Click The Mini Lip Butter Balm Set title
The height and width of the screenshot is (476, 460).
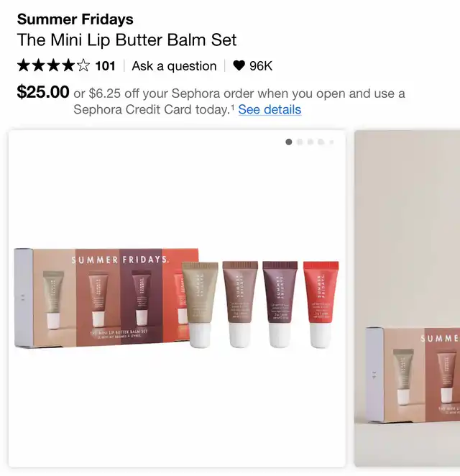(126, 40)
